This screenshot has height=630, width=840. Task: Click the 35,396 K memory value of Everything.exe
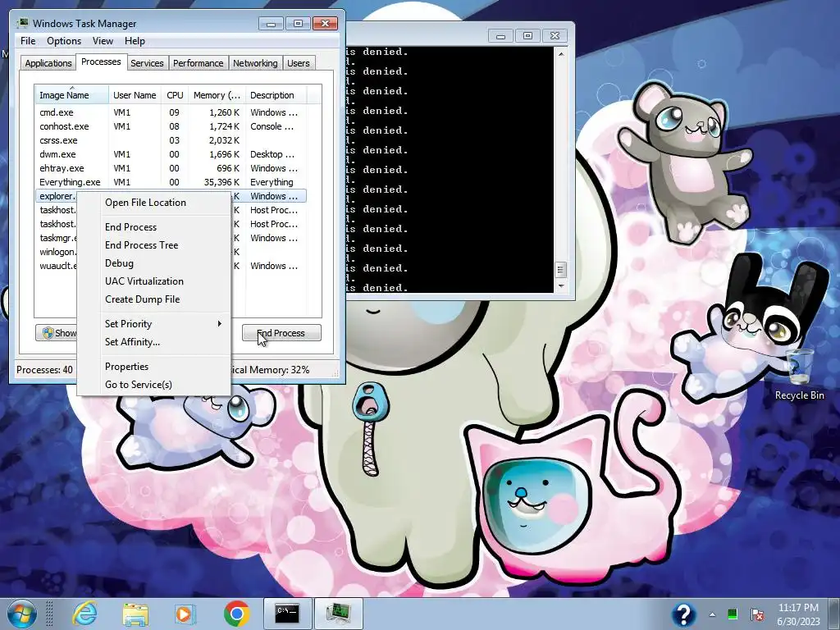tap(221, 182)
